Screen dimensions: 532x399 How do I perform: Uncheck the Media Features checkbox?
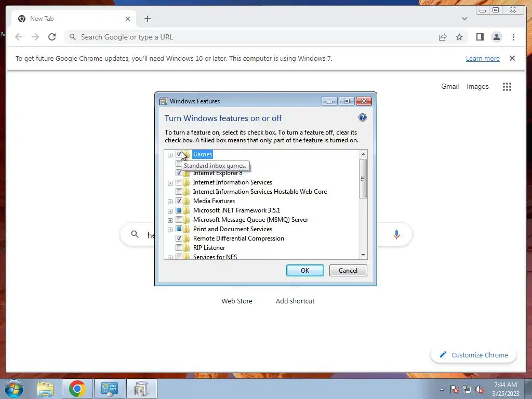coord(179,201)
